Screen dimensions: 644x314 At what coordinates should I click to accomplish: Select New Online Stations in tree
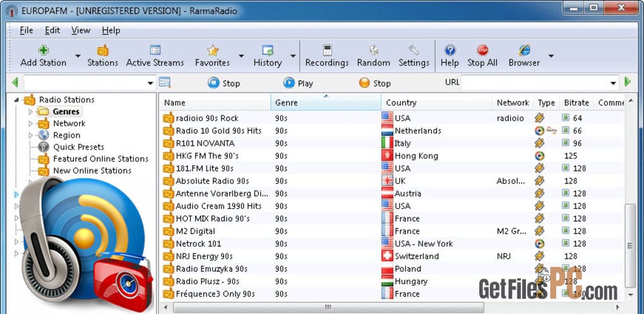click(x=92, y=170)
